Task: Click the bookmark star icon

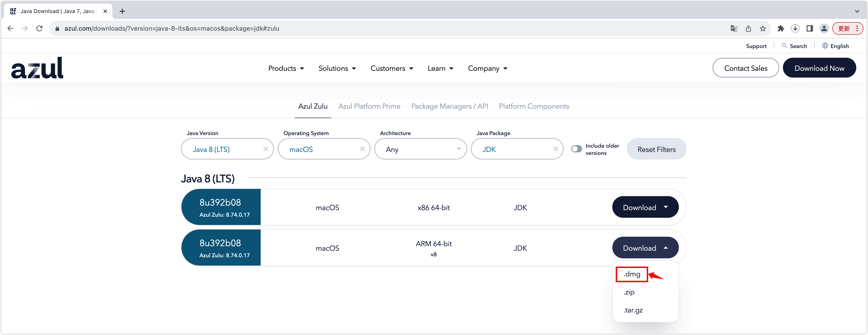Action: [x=763, y=29]
